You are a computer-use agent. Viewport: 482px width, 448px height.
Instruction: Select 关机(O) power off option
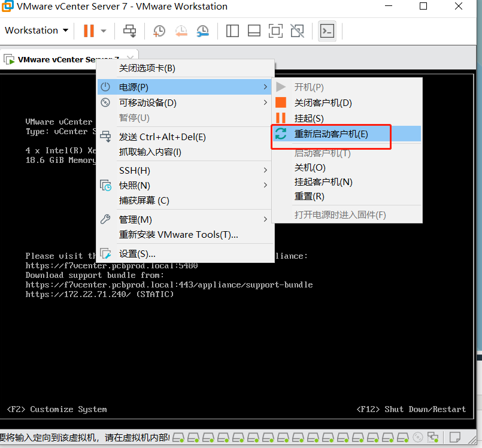(347, 168)
